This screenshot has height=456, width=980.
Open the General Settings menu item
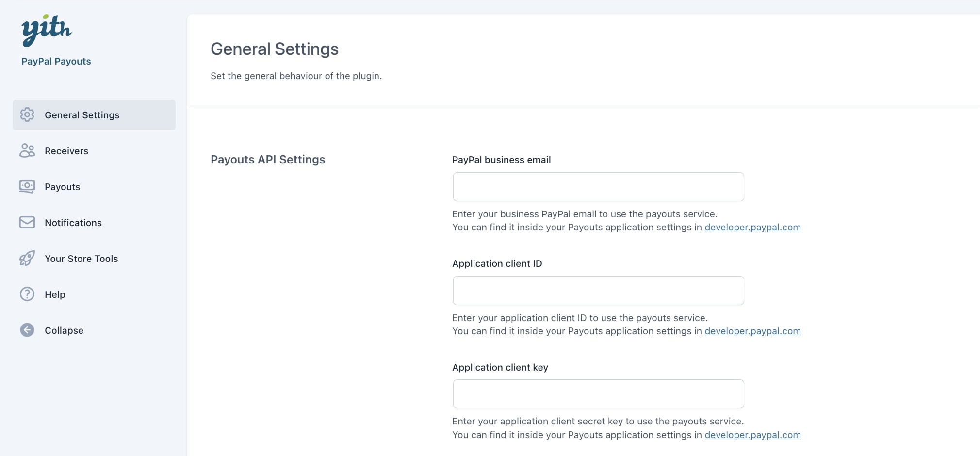point(94,115)
